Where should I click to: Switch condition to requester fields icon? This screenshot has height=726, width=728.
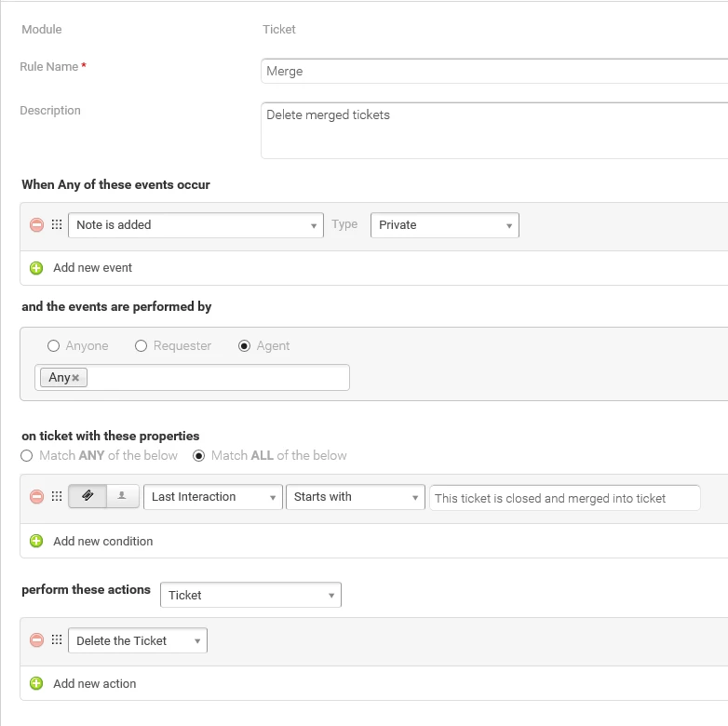tap(123, 497)
